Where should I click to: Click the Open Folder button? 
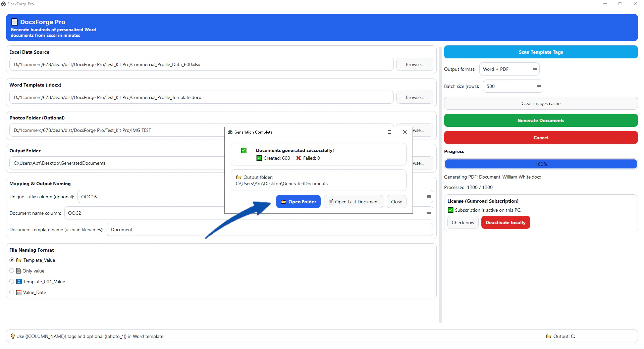point(298,202)
